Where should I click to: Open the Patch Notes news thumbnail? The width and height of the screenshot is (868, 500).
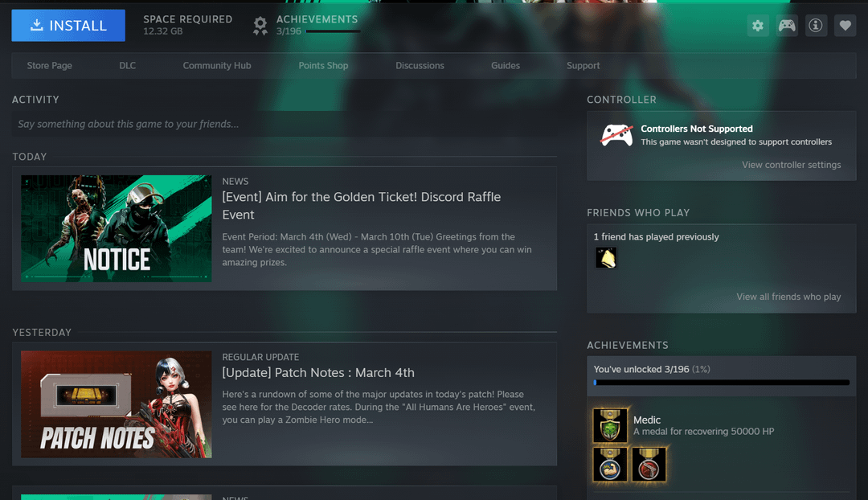coord(117,404)
